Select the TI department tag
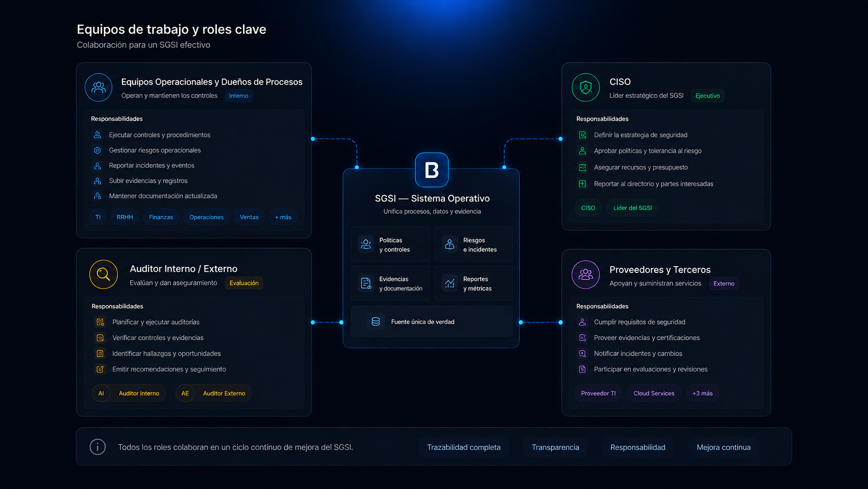 click(98, 217)
